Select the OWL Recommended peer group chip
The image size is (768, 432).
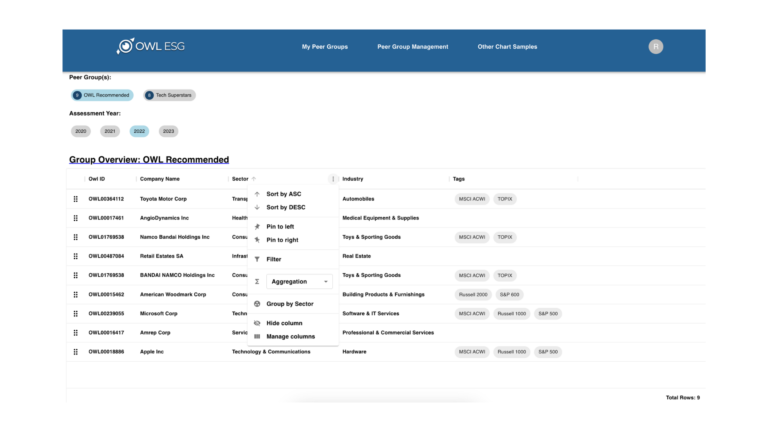[x=102, y=95]
